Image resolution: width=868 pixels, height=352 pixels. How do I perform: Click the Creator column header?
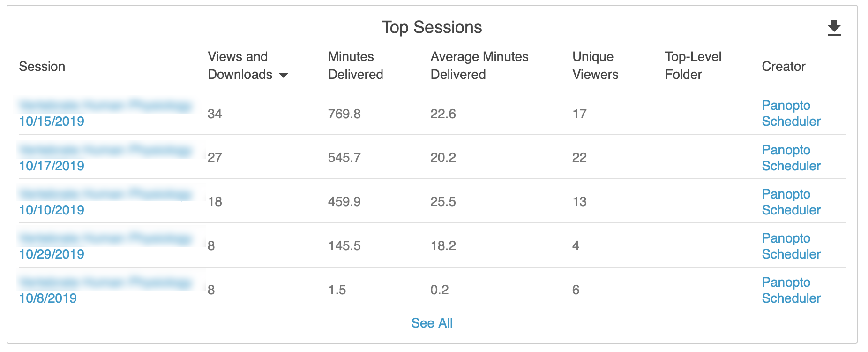(783, 66)
